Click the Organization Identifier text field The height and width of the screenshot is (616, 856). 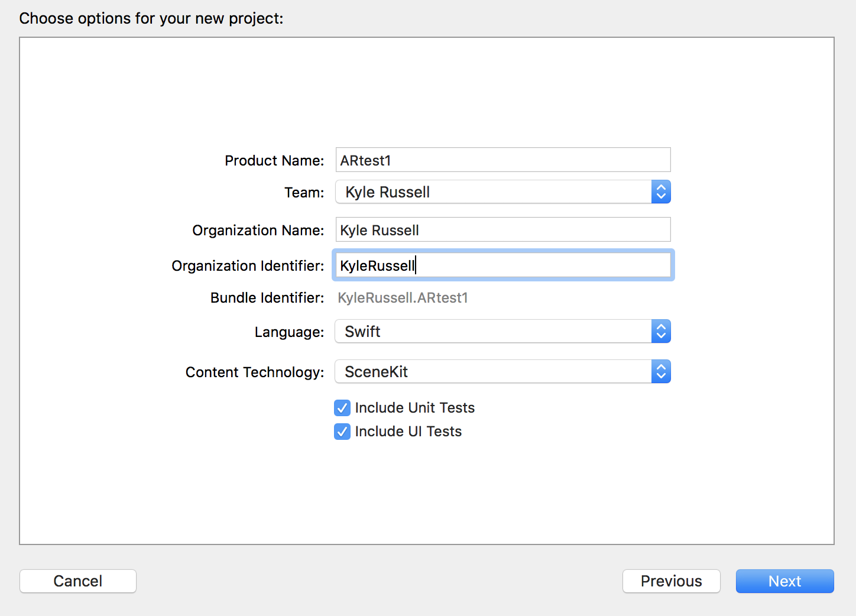tap(502, 265)
